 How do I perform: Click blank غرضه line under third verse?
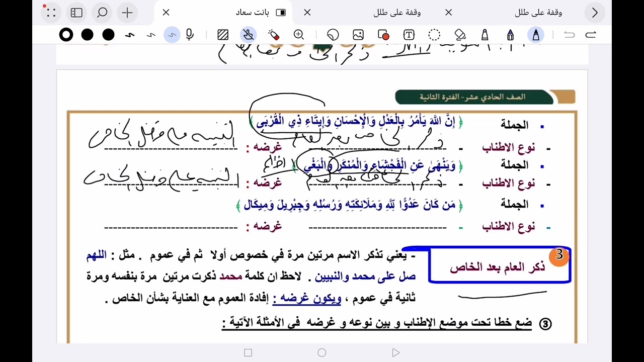tap(171, 227)
